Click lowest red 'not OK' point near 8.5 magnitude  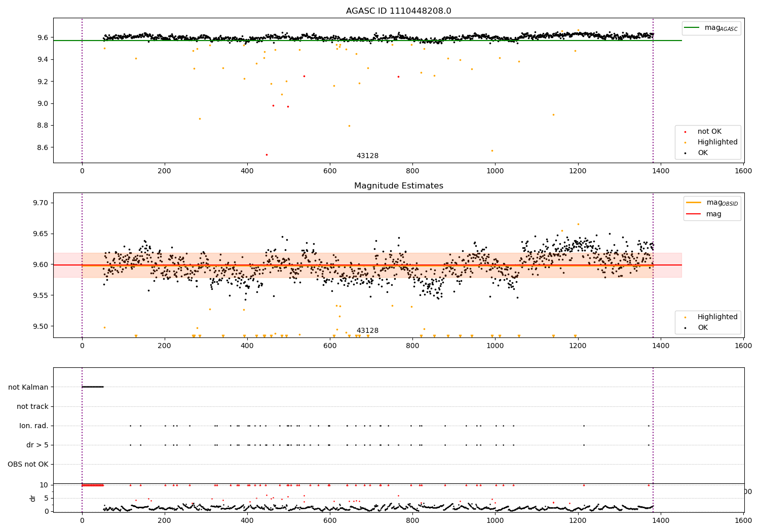pyautogui.click(x=267, y=155)
